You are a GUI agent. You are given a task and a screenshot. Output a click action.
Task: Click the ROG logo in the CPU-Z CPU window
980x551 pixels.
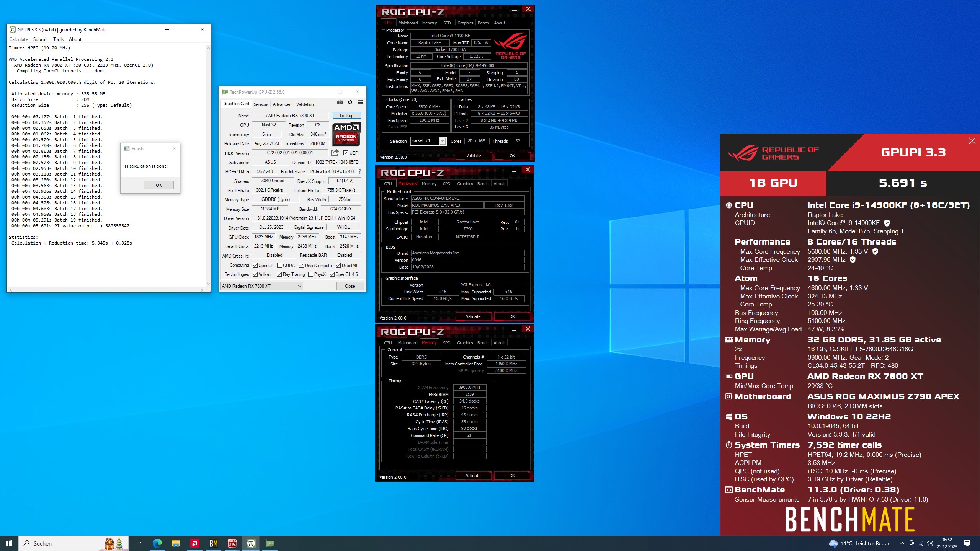point(510,45)
